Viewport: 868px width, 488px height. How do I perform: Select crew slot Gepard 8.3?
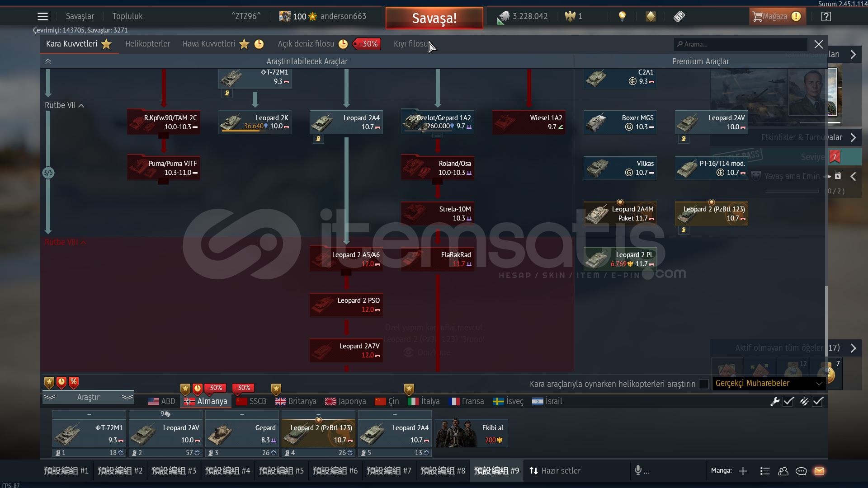click(242, 433)
